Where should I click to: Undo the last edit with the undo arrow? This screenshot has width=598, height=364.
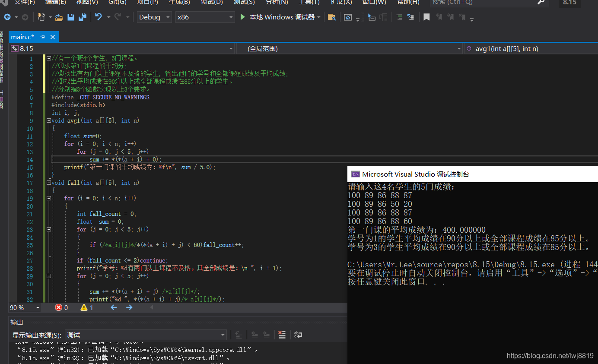[99, 17]
